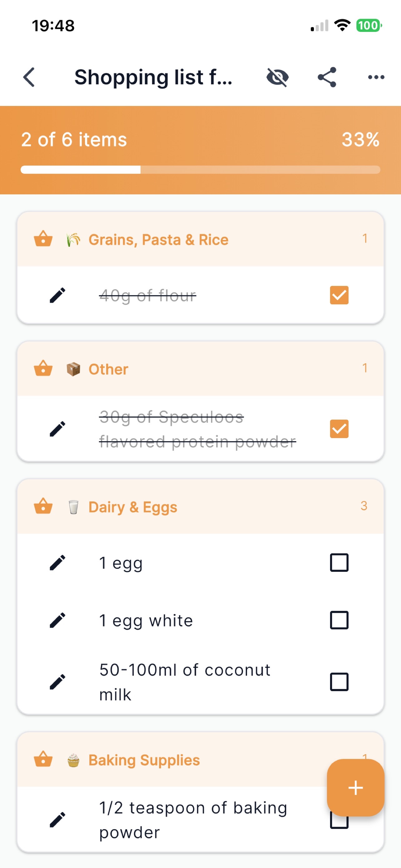Edit the baking powder item with its pencil icon
This screenshot has width=401, height=868.
click(57, 820)
